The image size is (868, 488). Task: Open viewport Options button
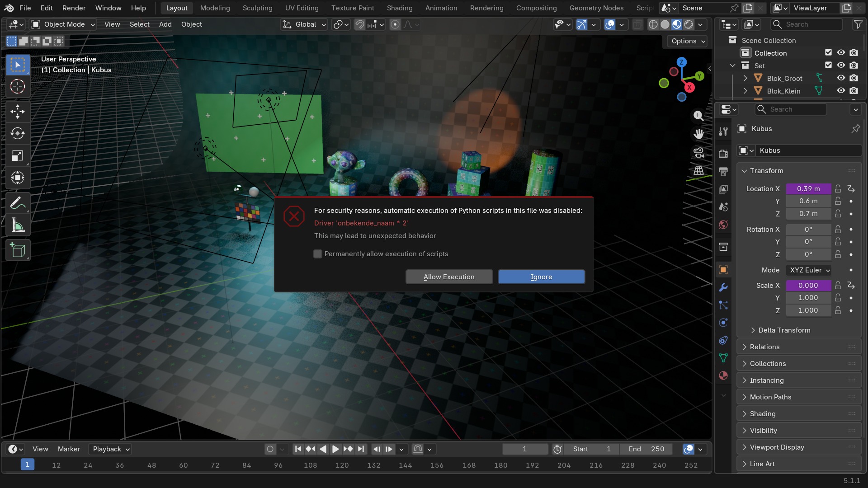point(687,41)
